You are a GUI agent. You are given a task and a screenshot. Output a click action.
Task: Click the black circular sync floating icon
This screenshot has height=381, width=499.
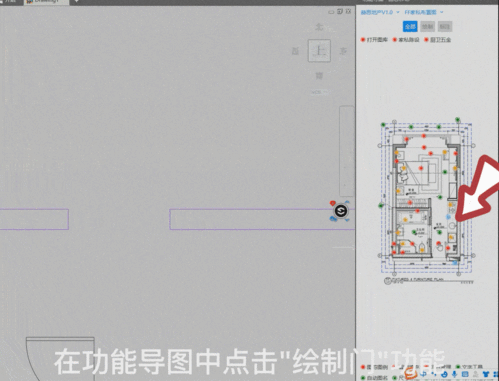[341, 211]
